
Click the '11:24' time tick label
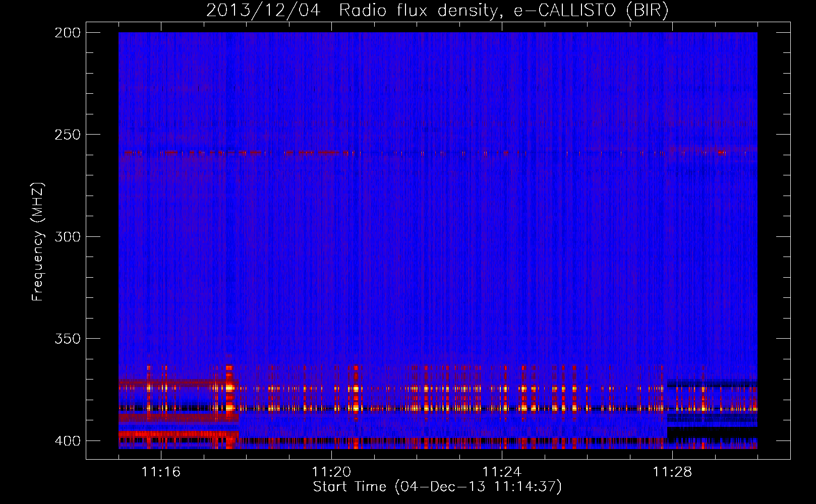click(502, 472)
